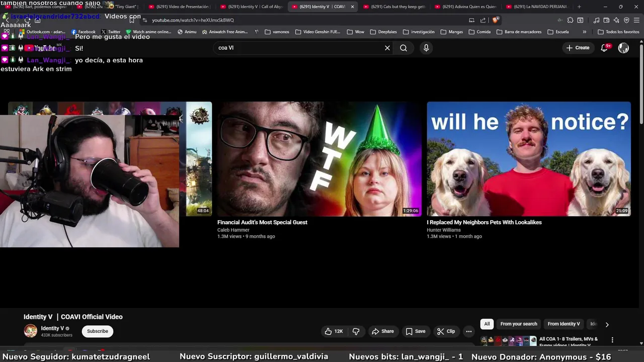Open All COA 1-8 Trailers playlist thumbnail
The width and height of the screenshot is (644, 362).
click(508, 341)
